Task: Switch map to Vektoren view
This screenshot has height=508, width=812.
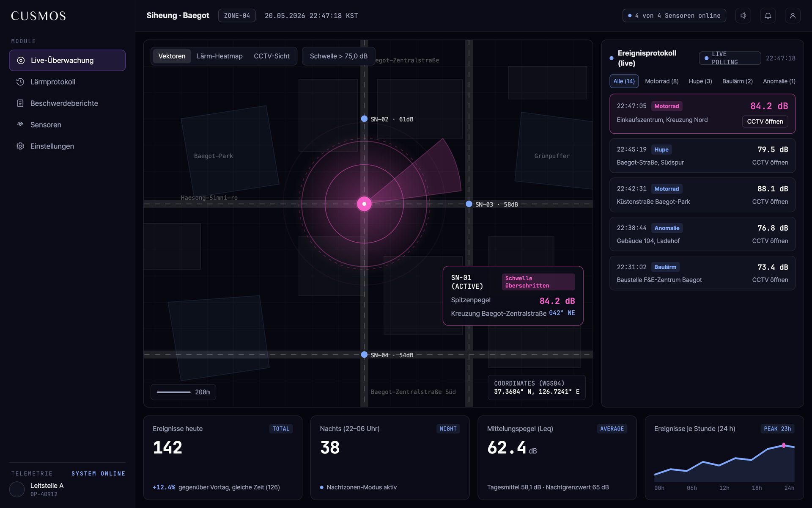Action: [172, 56]
